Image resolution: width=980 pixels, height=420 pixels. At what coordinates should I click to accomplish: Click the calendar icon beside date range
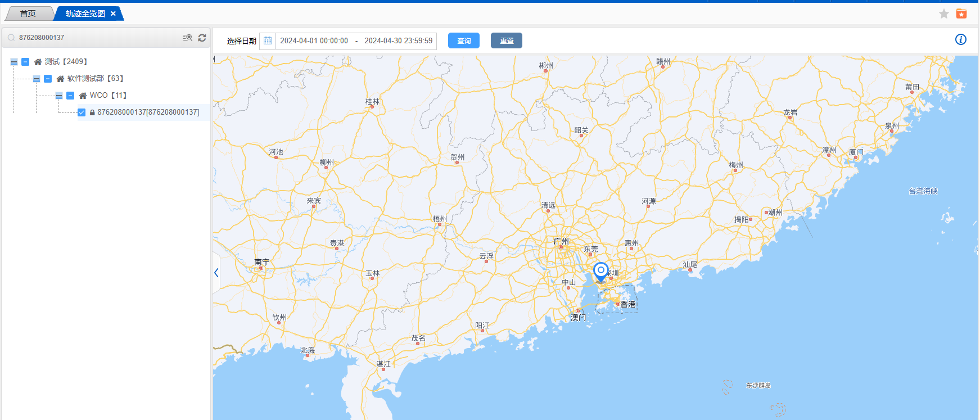(x=268, y=40)
